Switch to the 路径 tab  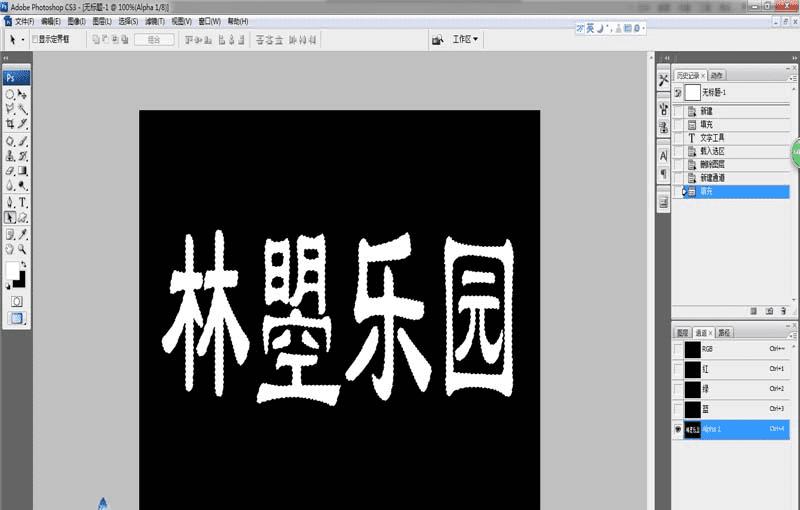tap(724, 333)
